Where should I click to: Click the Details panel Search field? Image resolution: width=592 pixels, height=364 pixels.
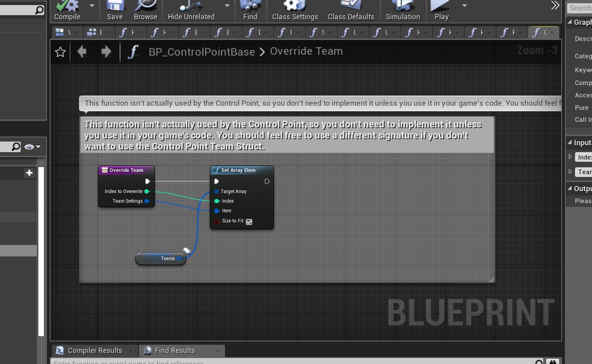579,8
